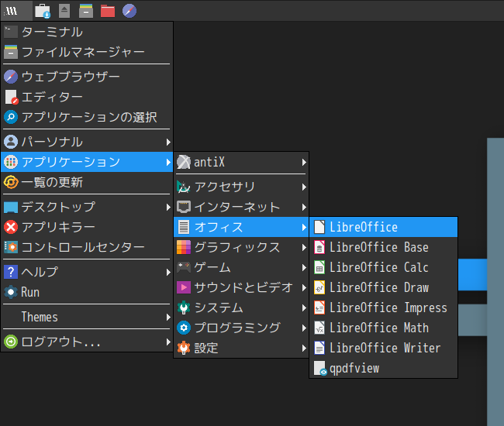Viewport: 504px width, 426px height.
Task: Select LibreOffice Writer from the office menu
Action: click(383, 348)
